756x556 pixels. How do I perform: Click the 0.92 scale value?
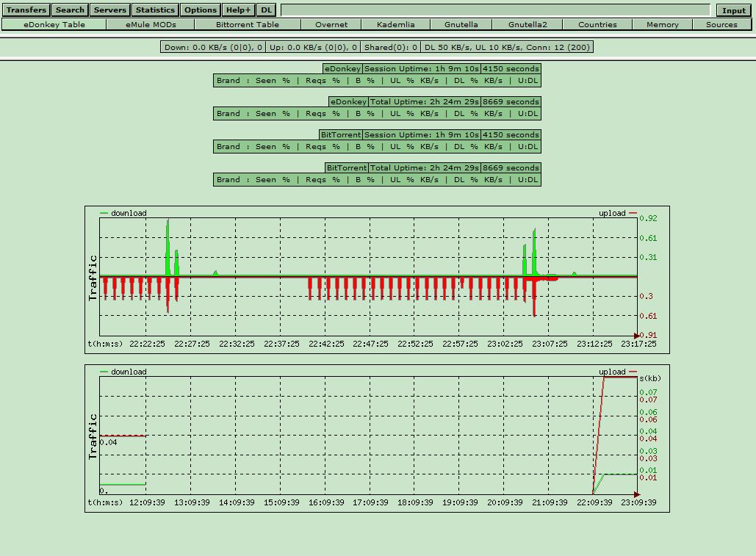coord(649,218)
